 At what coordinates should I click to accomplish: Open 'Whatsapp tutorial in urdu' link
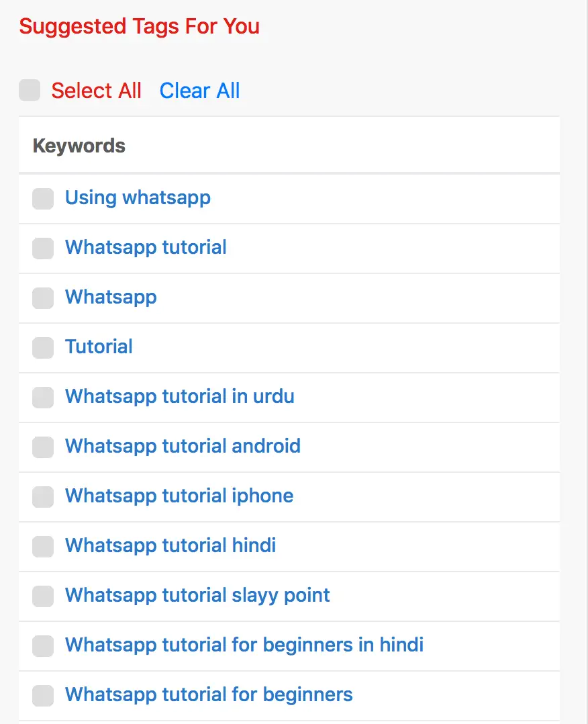(179, 397)
